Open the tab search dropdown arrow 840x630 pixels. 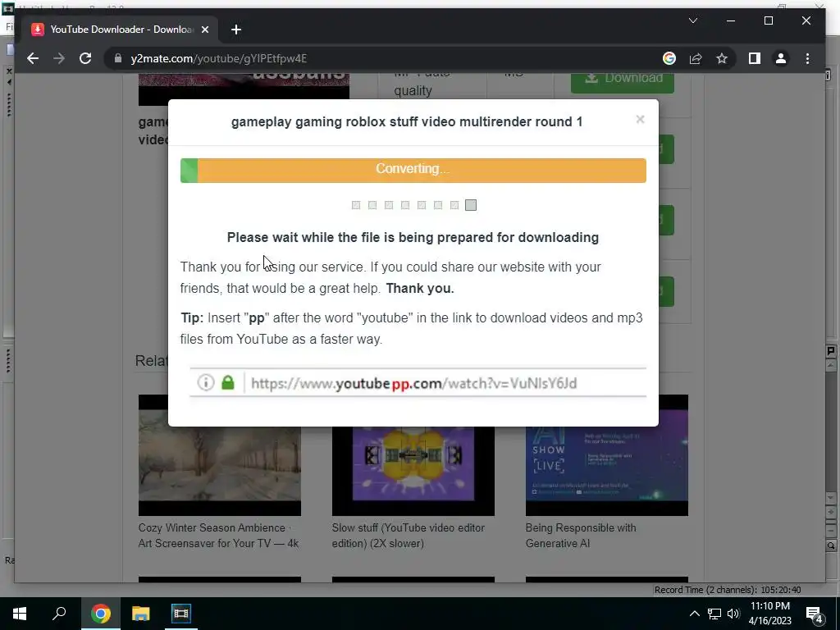point(692,21)
